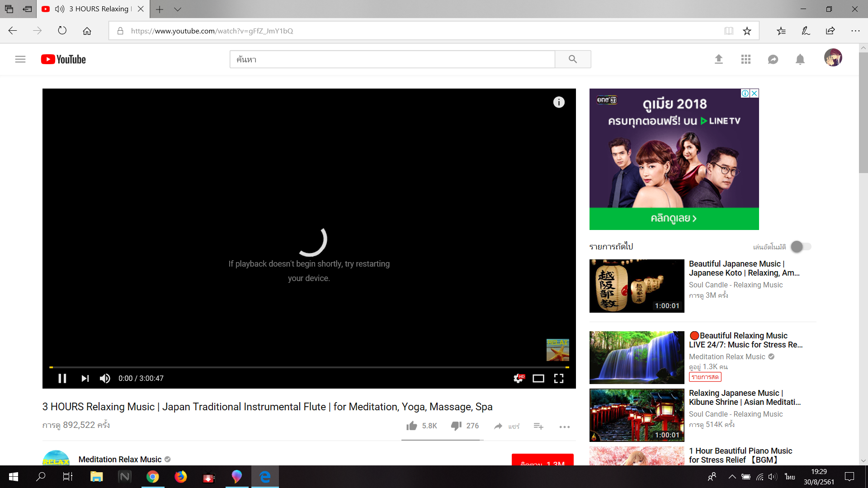Click the YouTube search input field
The image size is (868, 488).
click(x=392, y=59)
